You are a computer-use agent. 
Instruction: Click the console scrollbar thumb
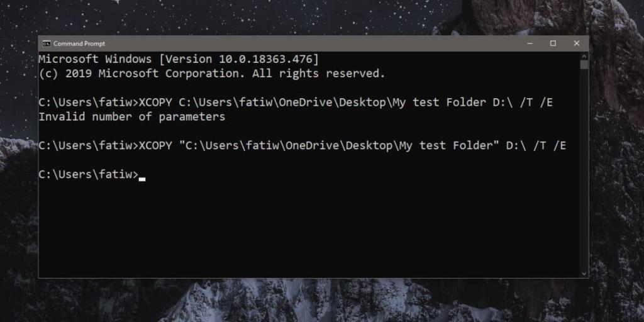pyautogui.click(x=584, y=64)
